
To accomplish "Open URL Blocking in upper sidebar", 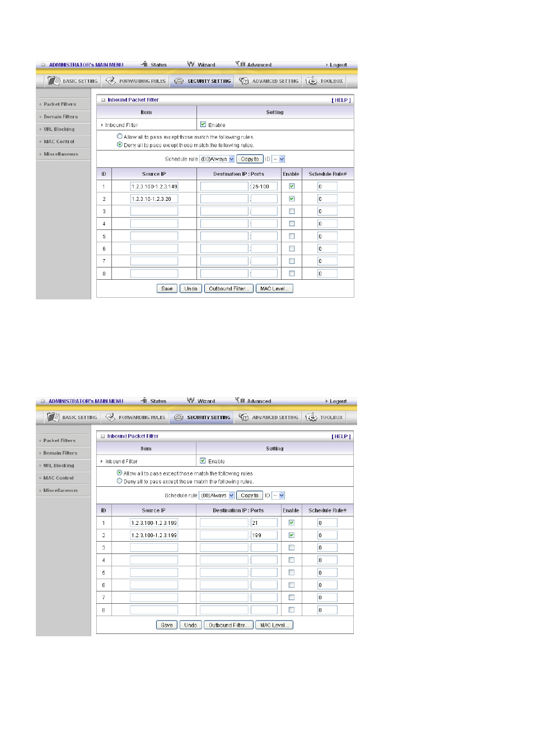I will 59,129.
